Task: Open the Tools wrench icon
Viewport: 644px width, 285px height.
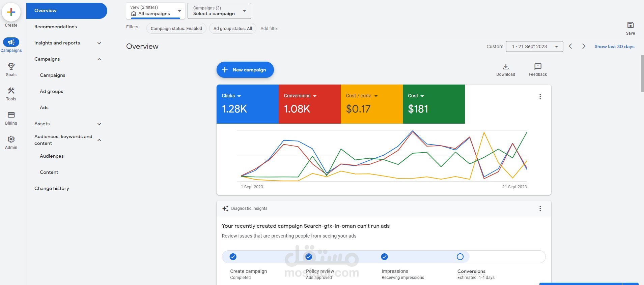Action: tap(11, 91)
